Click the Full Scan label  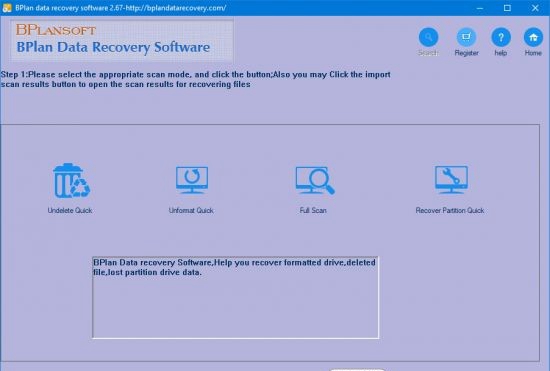point(313,210)
